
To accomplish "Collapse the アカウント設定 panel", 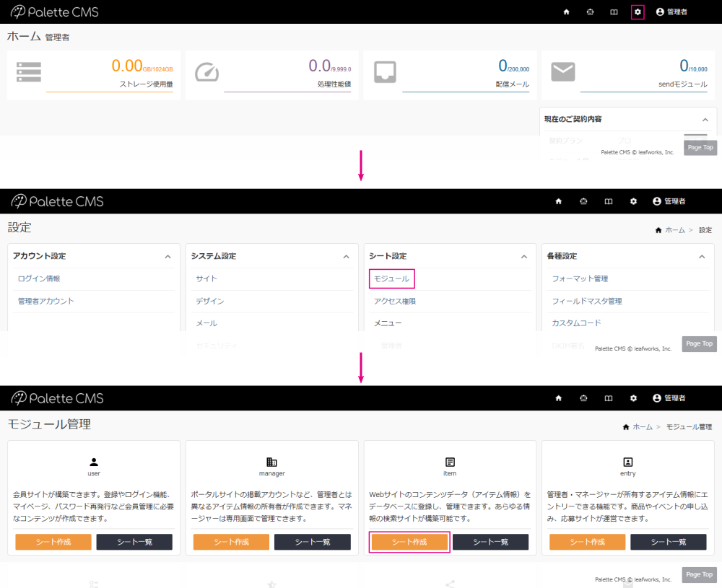I will point(168,256).
